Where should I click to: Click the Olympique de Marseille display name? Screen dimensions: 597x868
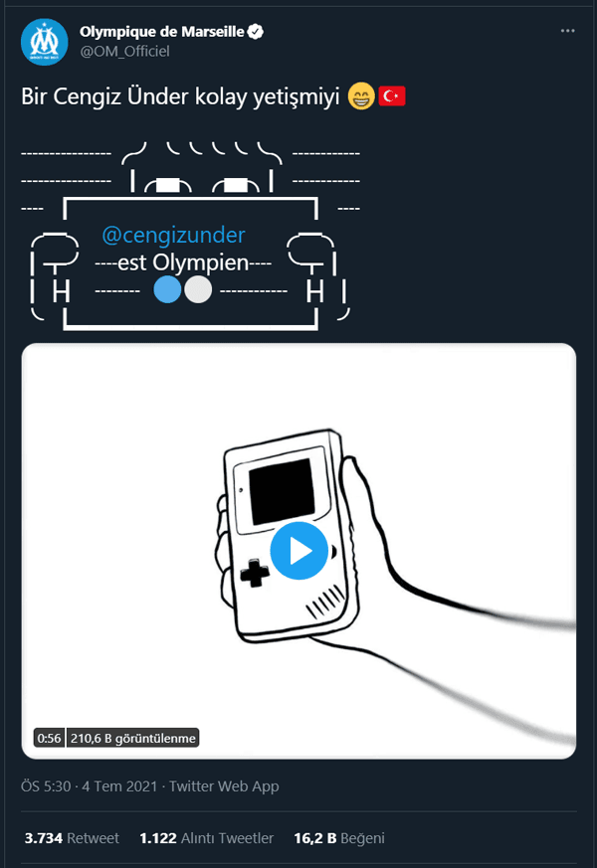point(162,32)
